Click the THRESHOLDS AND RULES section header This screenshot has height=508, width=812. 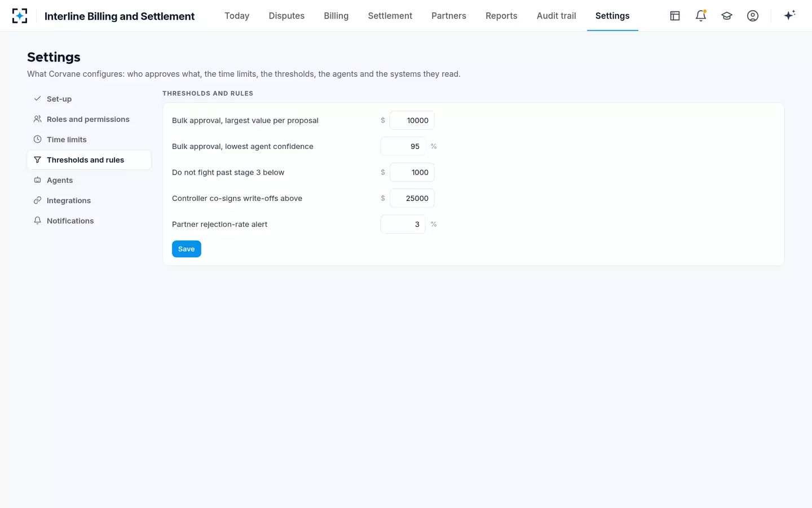point(208,94)
